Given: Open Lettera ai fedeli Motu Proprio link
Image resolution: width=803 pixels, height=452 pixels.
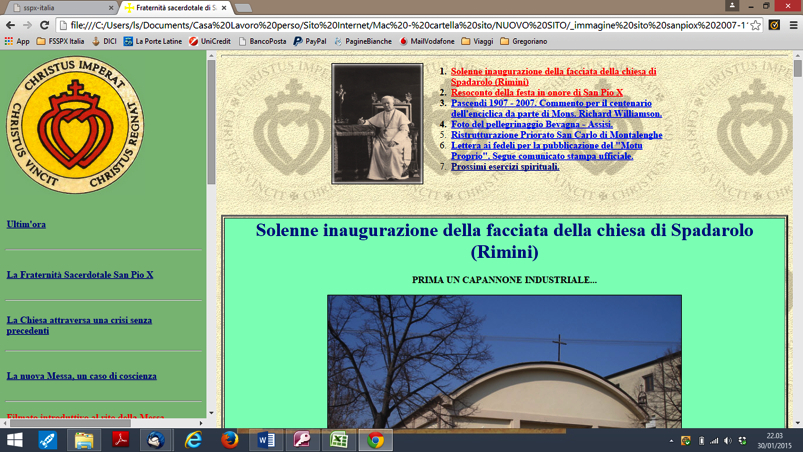Looking at the screenshot, I should click(x=546, y=151).
